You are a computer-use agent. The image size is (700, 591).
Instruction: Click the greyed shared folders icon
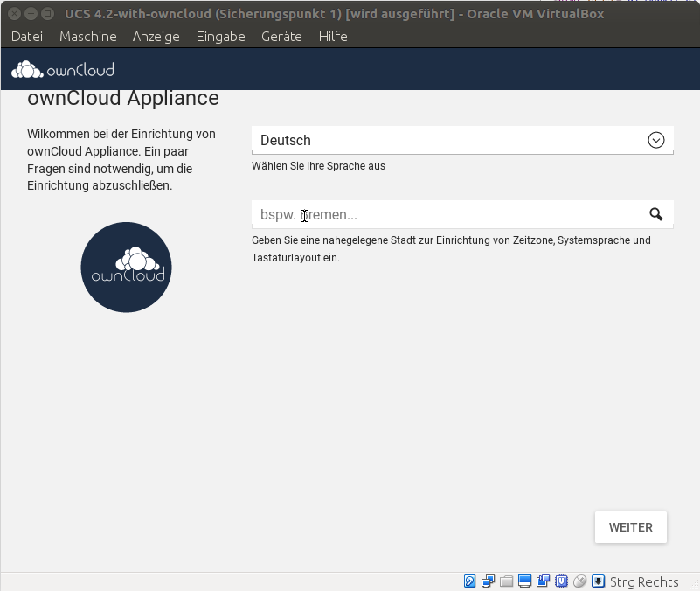point(507,581)
